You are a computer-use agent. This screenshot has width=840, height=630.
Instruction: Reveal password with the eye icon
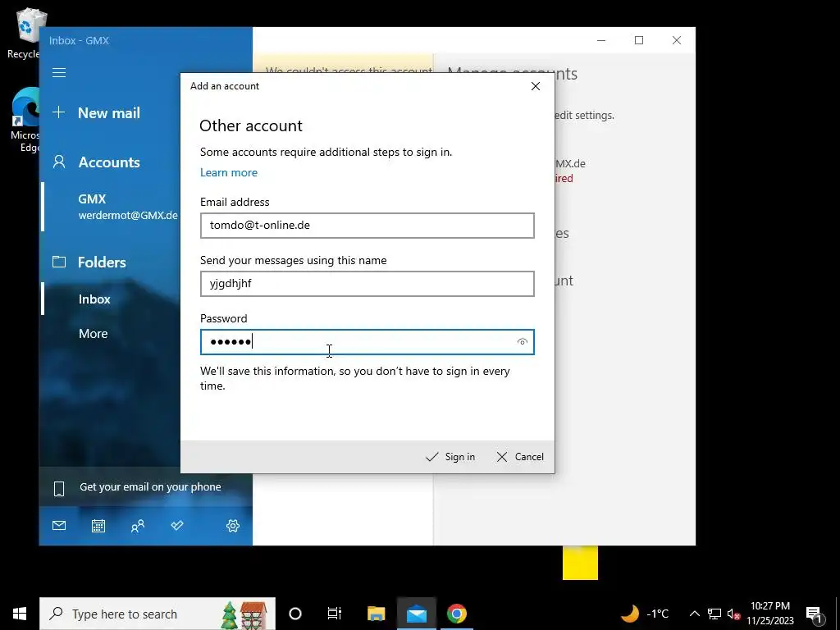[523, 342]
